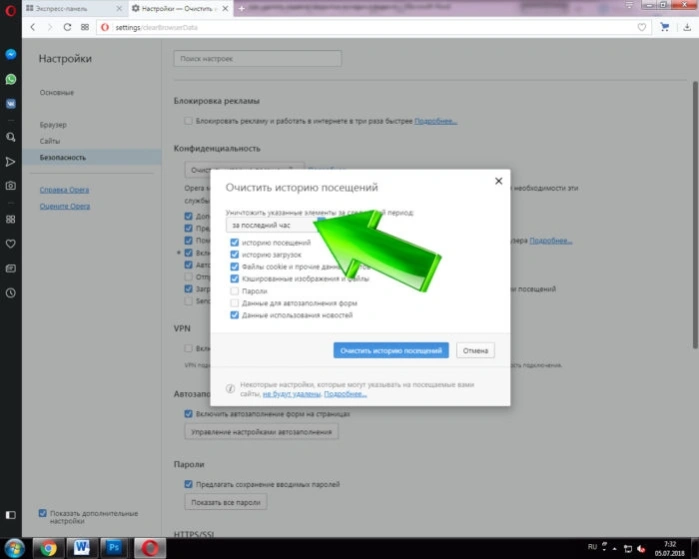
Task: Reload the current page
Action: pyautogui.click(x=67, y=27)
